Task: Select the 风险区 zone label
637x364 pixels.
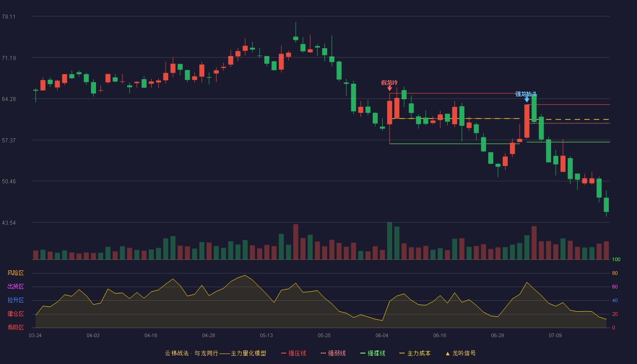Action: point(15,273)
